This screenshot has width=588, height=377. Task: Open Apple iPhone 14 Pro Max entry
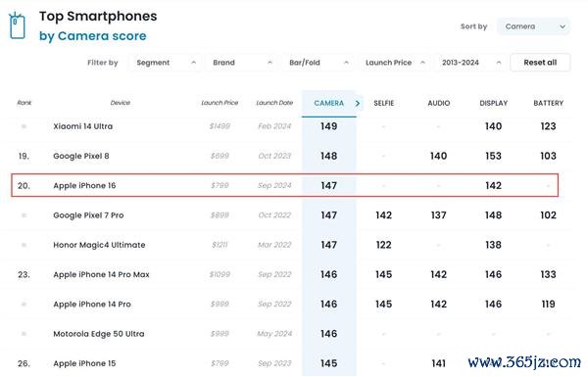coord(101,275)
